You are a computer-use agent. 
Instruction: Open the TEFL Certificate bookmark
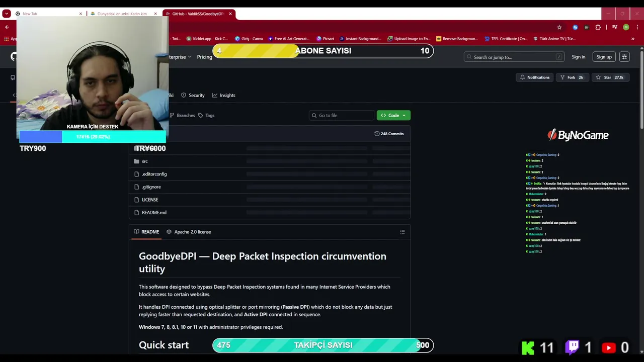click(506, 39)
